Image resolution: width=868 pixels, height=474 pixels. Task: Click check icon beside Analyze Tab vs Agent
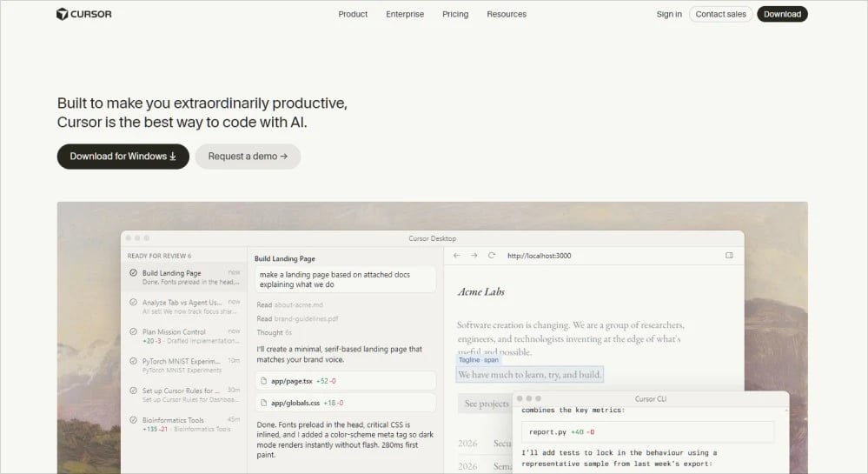point(134,302)
